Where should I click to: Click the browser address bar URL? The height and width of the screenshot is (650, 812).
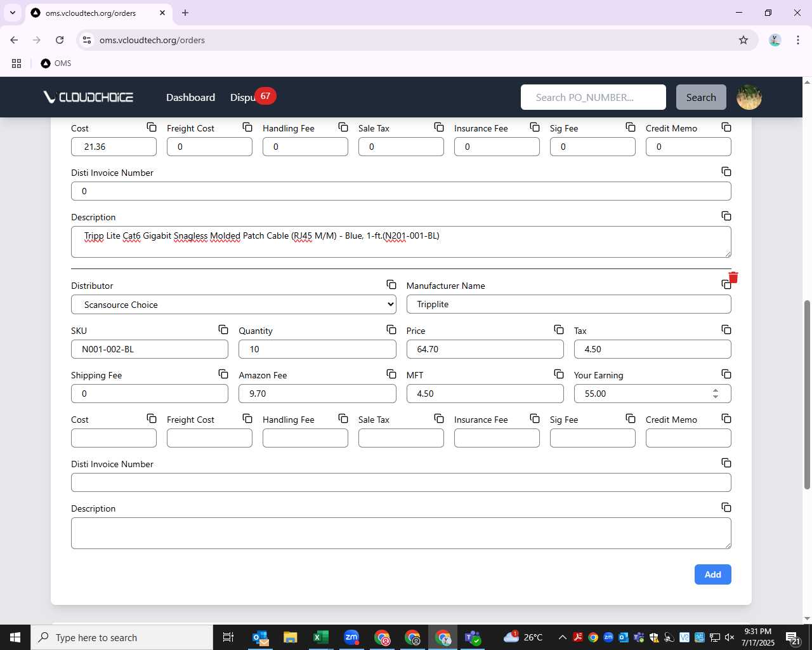[152, 40]
